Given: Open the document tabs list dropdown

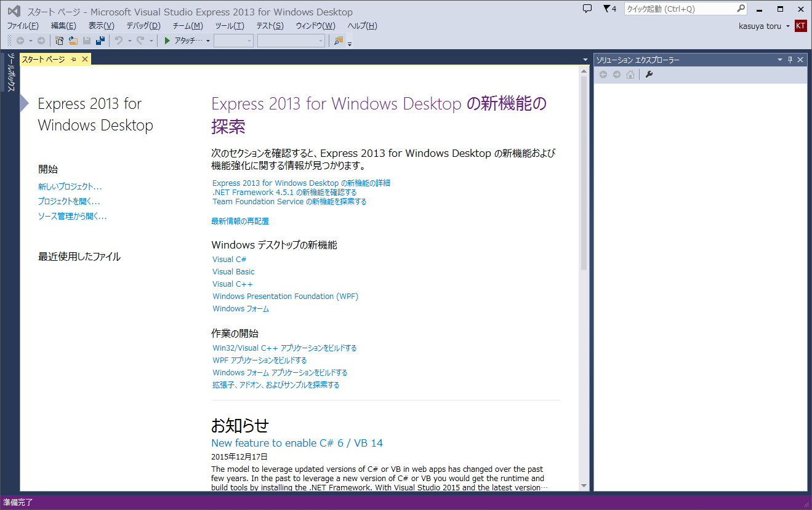Looking at the screenshot, I should pos(585,60).
